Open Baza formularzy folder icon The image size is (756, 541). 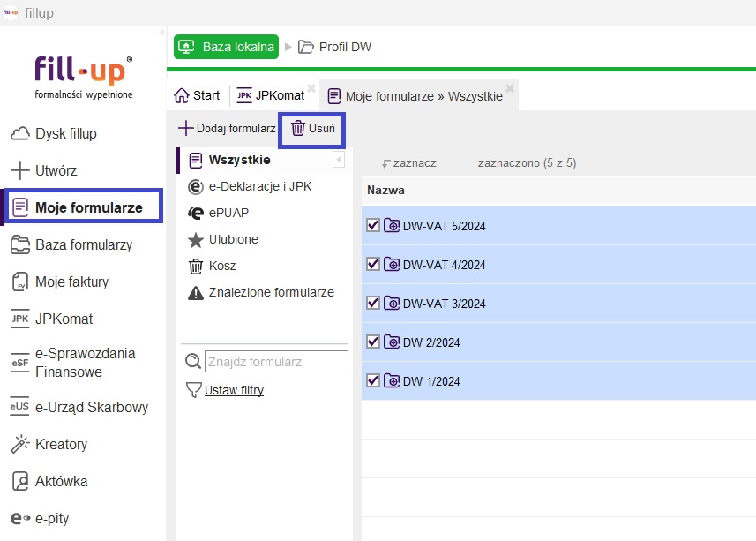click(20, 245)
